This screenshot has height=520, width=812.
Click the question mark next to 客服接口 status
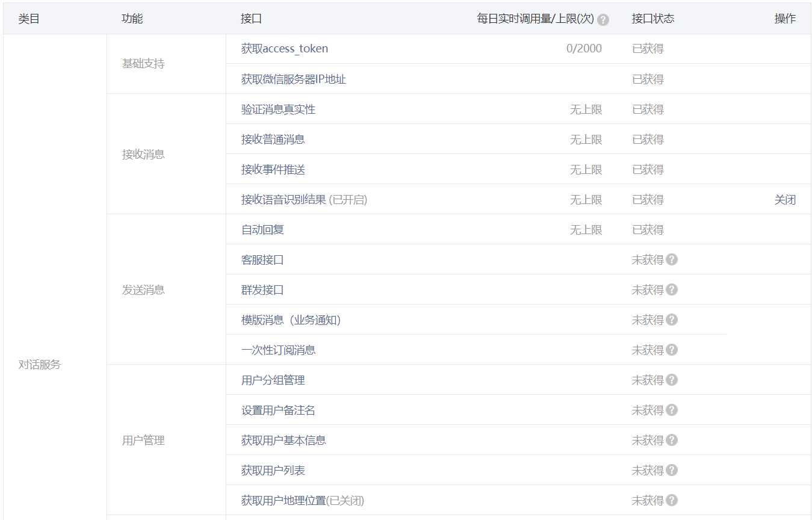click(x=672, y=259)
